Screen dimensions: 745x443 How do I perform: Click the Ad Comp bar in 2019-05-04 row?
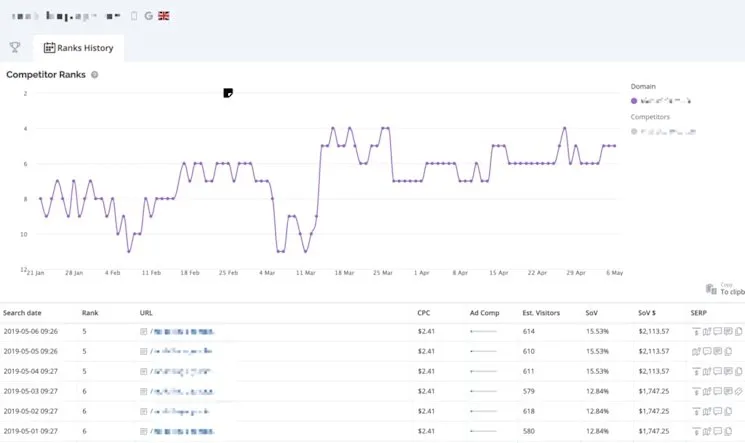(483, 371)
